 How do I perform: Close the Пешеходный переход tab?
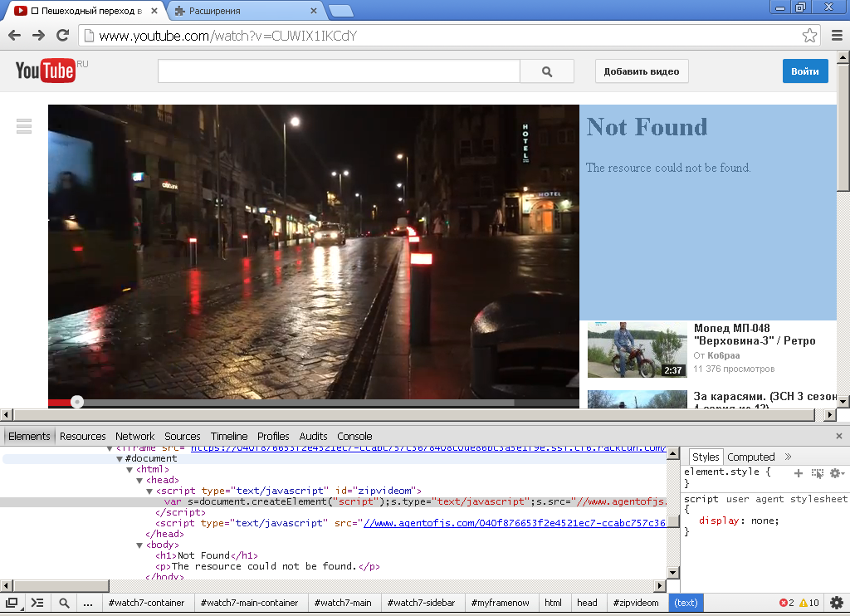[154, 11]
